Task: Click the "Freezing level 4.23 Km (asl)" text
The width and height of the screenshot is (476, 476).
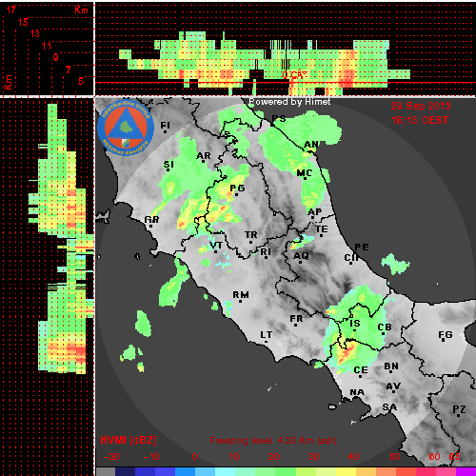Action: point(273,441)
